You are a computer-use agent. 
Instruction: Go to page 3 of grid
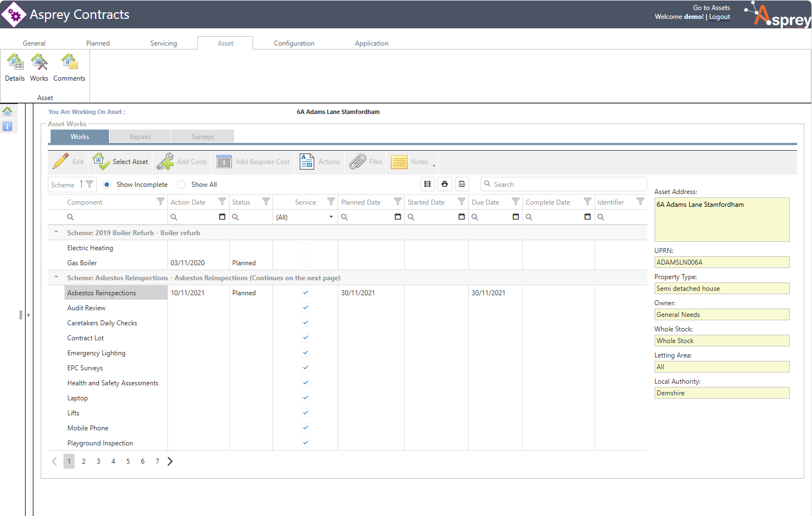[98, 462]
